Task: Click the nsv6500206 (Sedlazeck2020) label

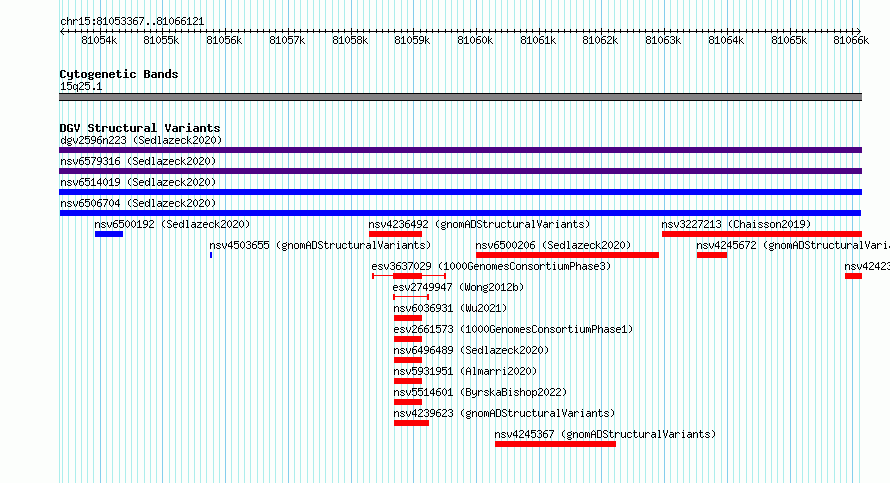Action: [x=553, y=245]
